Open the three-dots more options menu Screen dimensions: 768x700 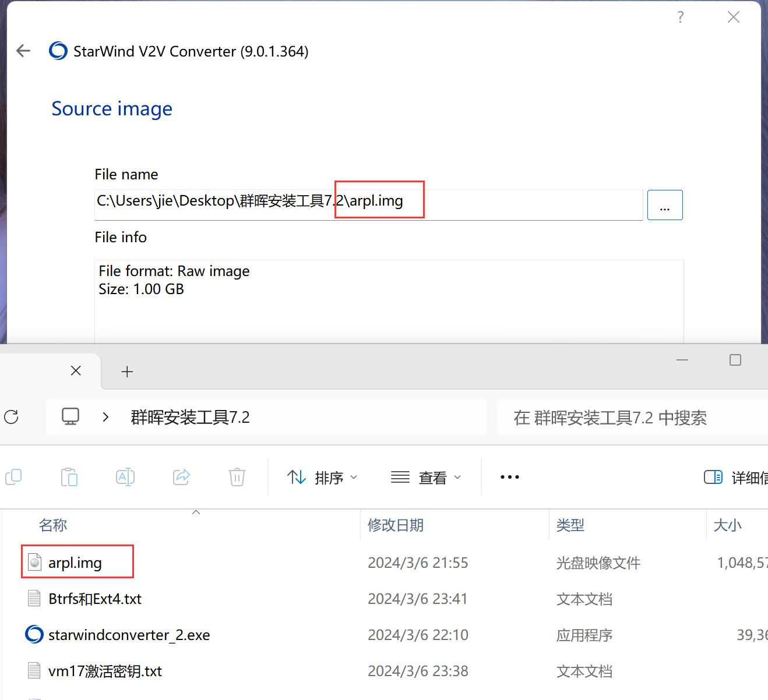(510, 477)
